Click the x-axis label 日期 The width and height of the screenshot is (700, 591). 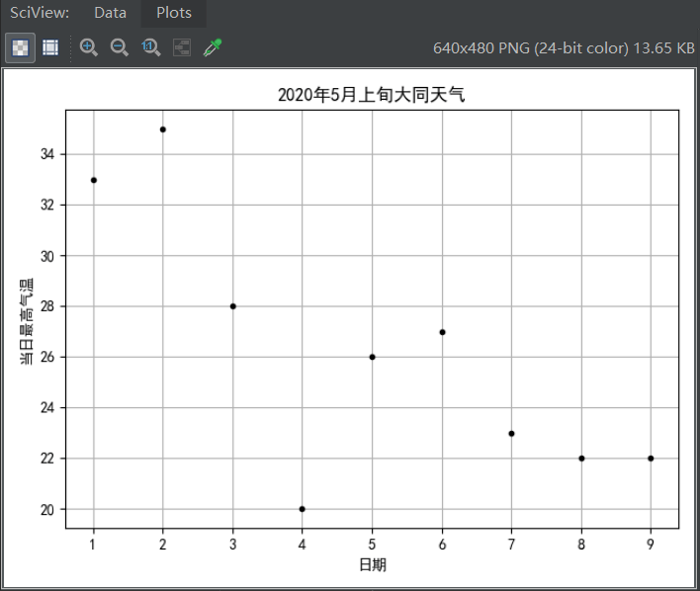pyautogui.click(x=373, y=565)
